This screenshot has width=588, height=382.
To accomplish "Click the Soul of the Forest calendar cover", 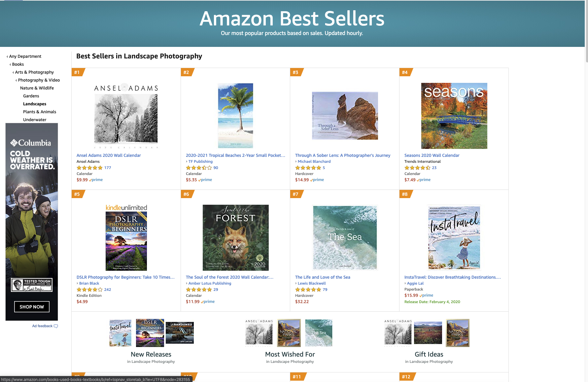I will [236, 238].
